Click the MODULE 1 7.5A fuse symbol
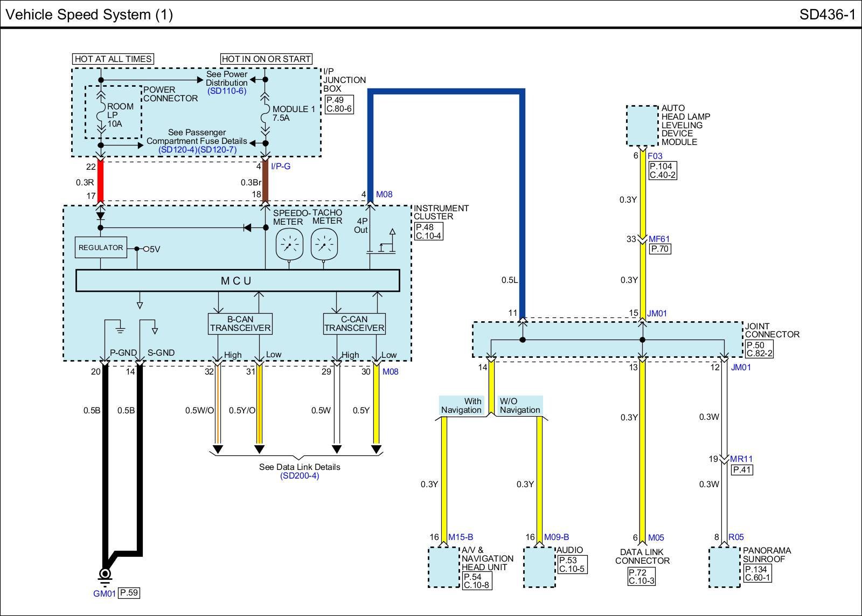 tap(265, 115)
